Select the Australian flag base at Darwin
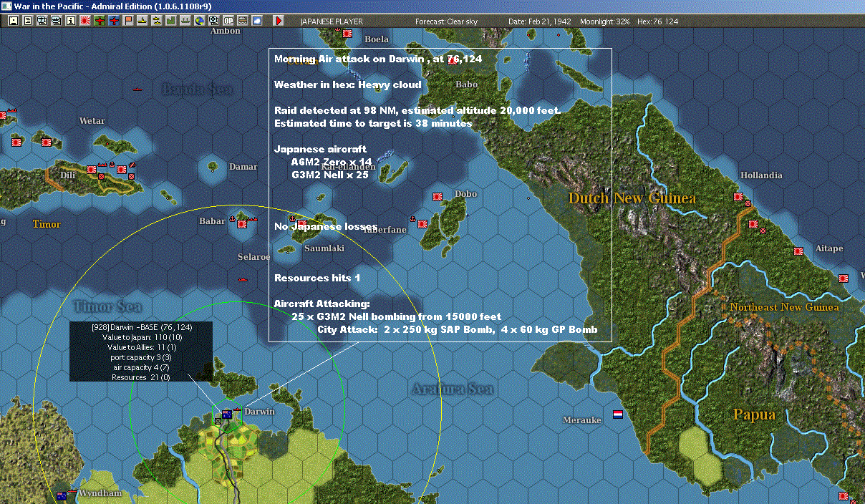This screenshot has width=865, height=504. [227, 414]
